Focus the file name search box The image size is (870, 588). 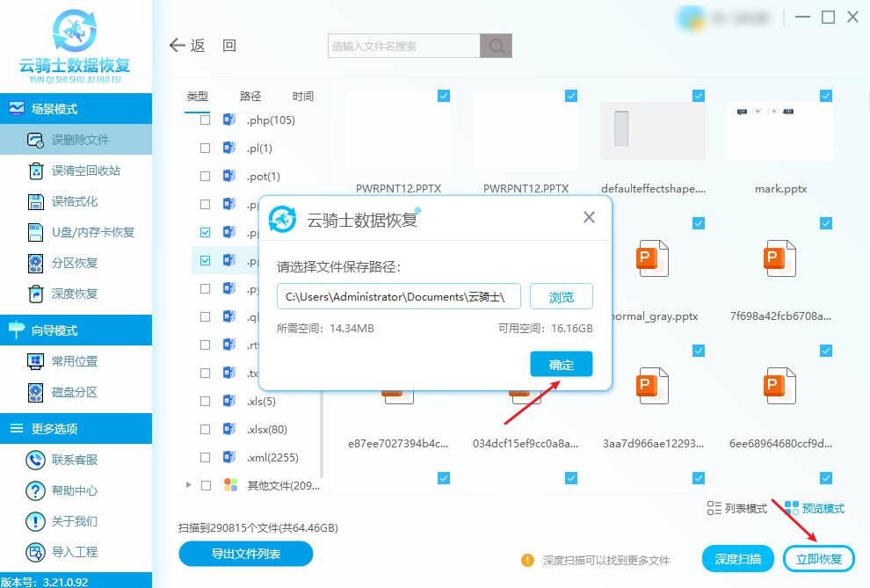404,46
